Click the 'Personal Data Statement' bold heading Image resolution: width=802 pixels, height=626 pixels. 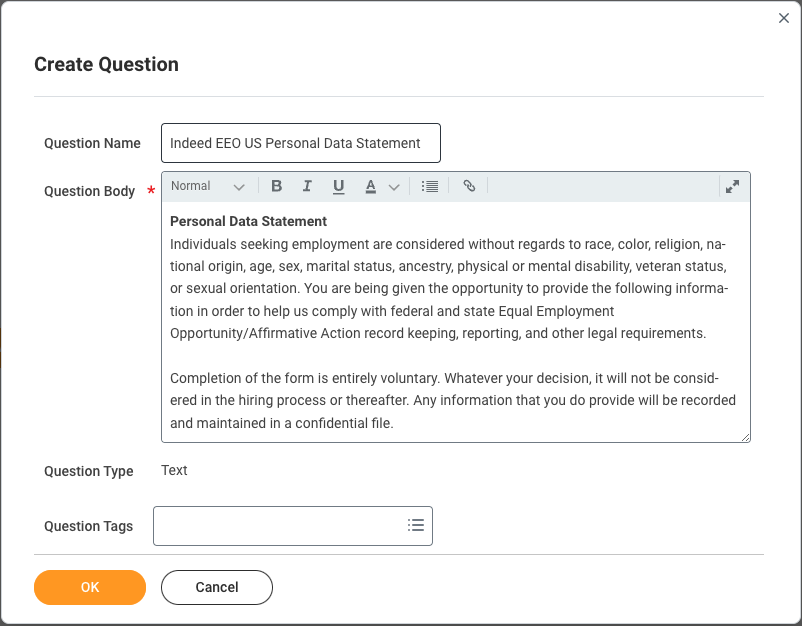pyautogui.click(x=248, y=221)
